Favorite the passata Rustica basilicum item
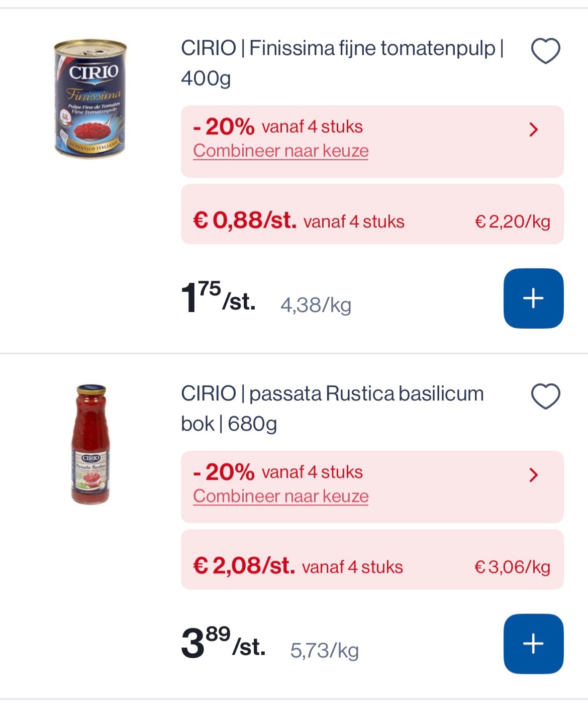 tap(545, 396)
